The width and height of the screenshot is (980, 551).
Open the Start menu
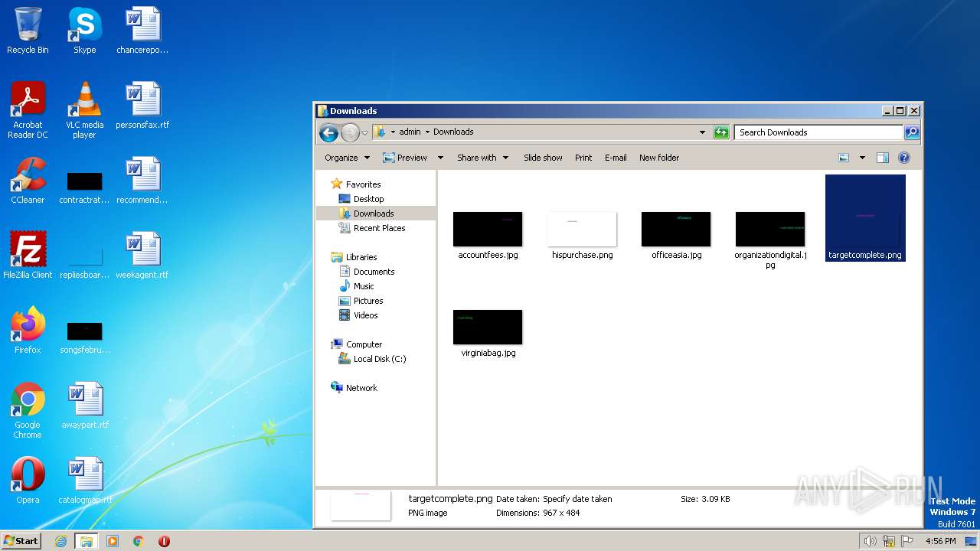point(21,540)
